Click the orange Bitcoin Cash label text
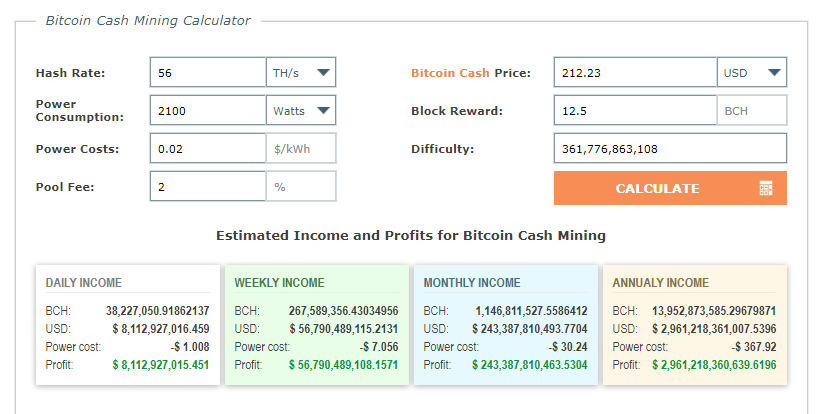 click(x=450, y=73)
